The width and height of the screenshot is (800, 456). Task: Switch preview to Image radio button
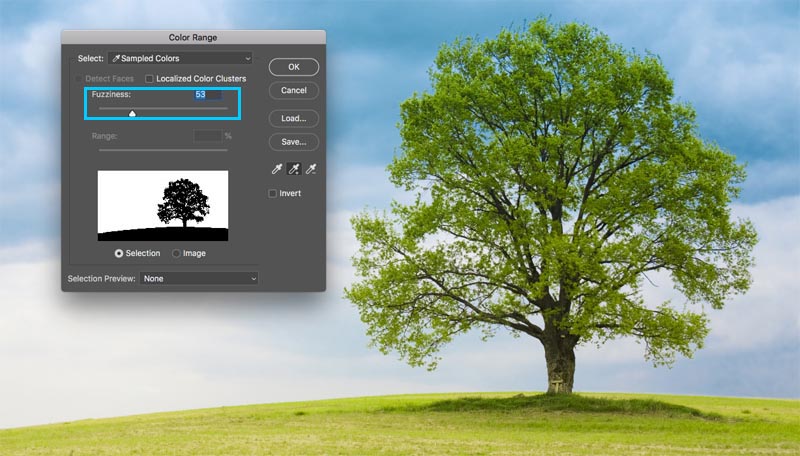coord(177,253)
